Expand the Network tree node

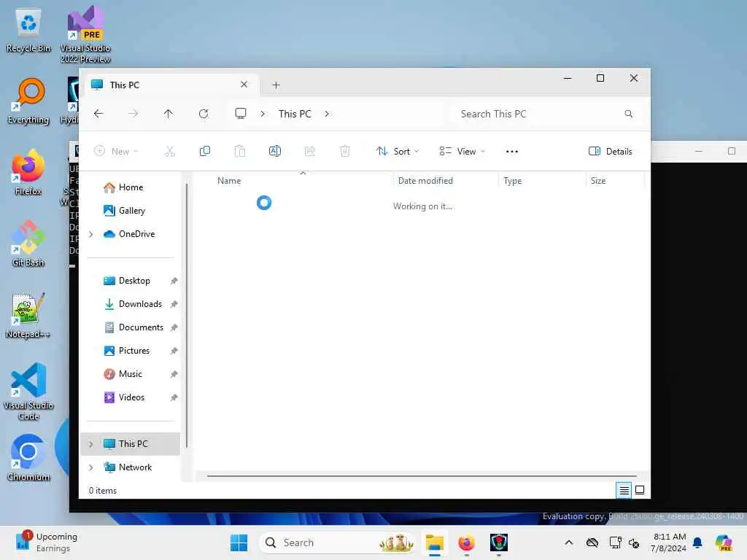point(91,467)
